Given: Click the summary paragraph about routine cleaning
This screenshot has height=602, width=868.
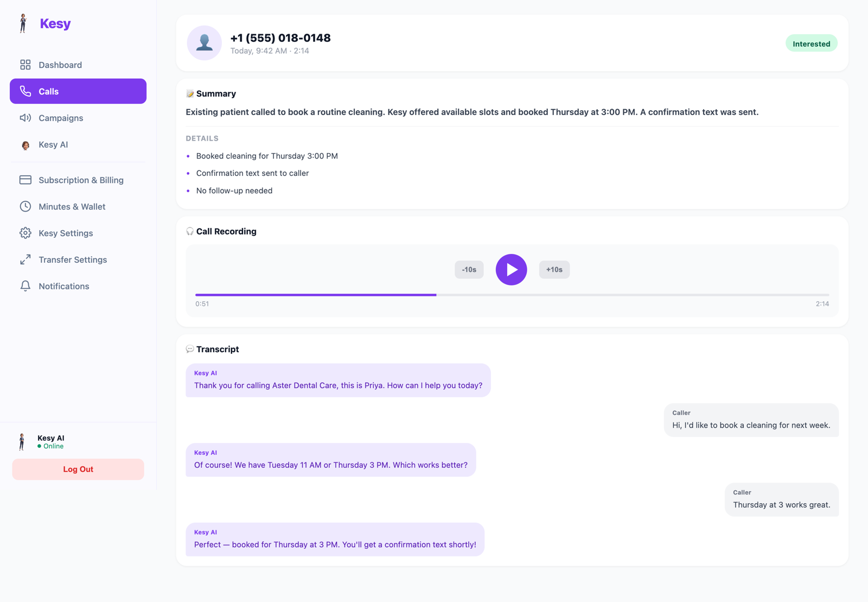Looking at the screenshot, I should click(x=472, y=112).
